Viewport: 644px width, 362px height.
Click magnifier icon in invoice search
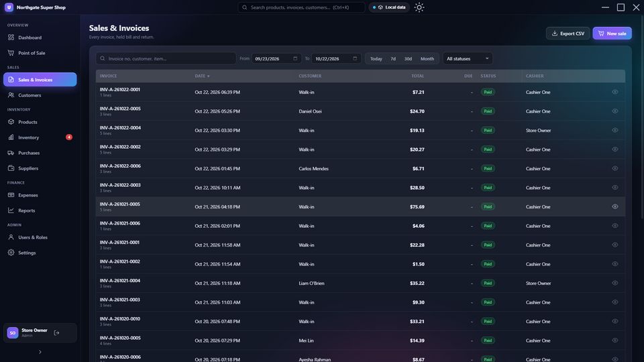tap(103, 58)
